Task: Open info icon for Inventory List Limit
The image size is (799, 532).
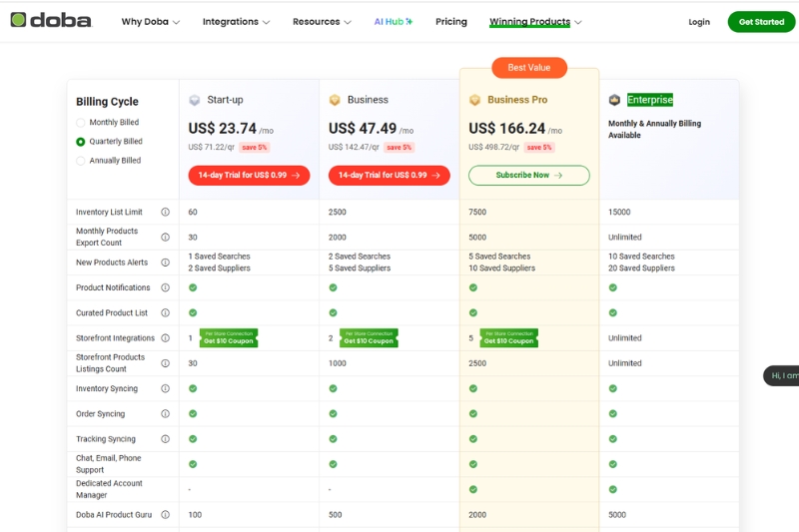Action: [x=165, y=212]
